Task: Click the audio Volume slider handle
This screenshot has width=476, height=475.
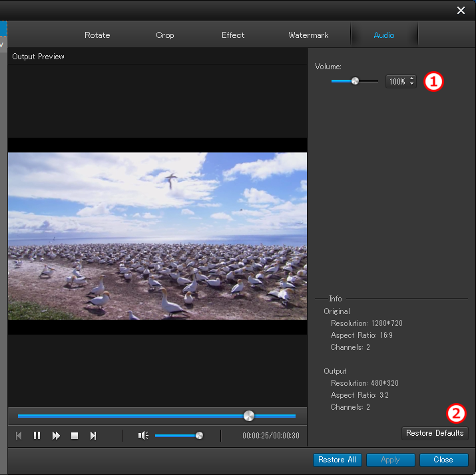Action: [355, 81]
